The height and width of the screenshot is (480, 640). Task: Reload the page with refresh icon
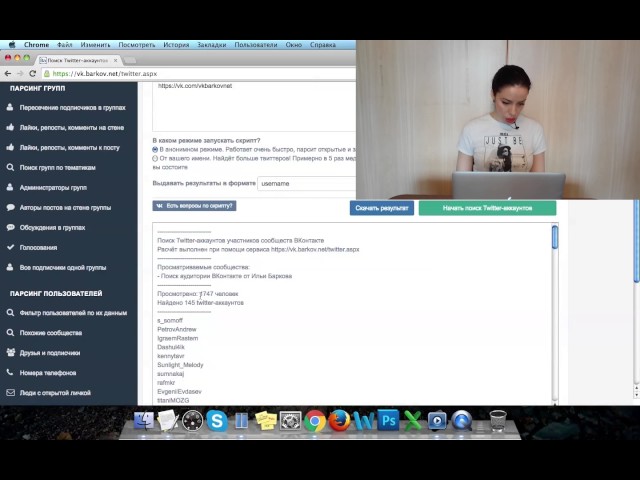coord(33,73)
